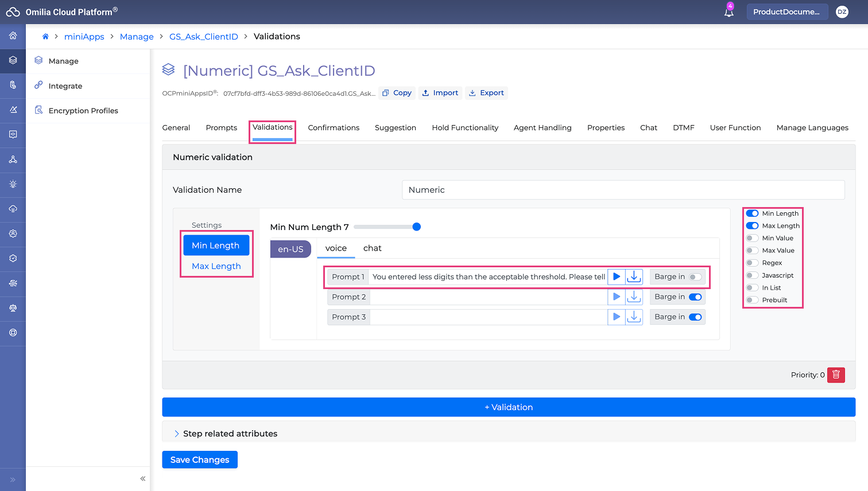
Task: Play the Prompt 1 audio
Action: point(616,276)
